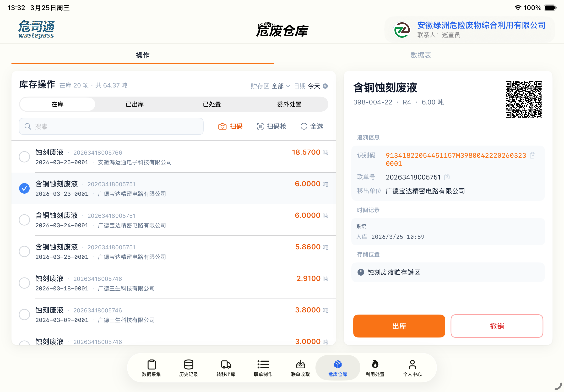Tap the battery 100% indicator
The height and width of the screenshot is (392, 564).
(540, 8)
